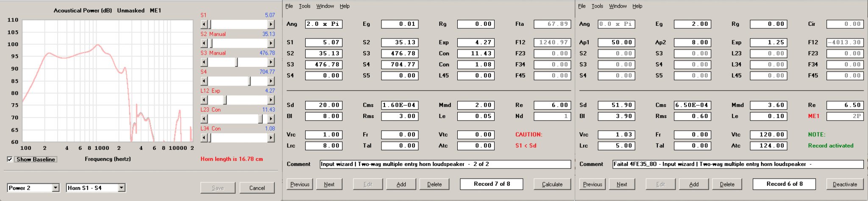Click the Cancel button in wizard

(257, 188)
